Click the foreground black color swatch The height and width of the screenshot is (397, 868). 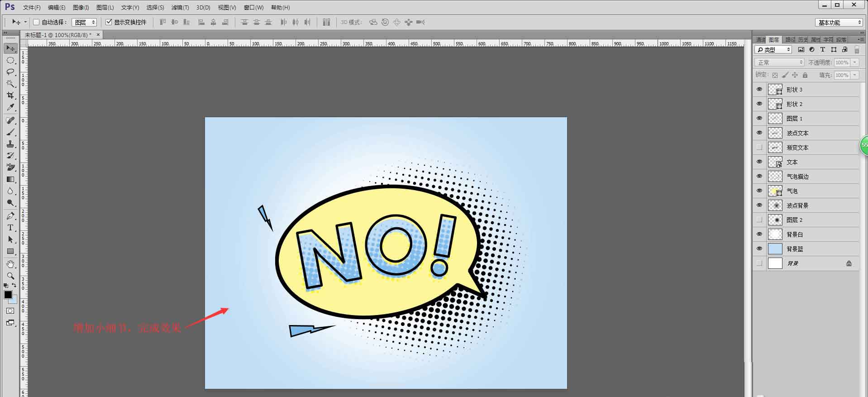[8, 295]
